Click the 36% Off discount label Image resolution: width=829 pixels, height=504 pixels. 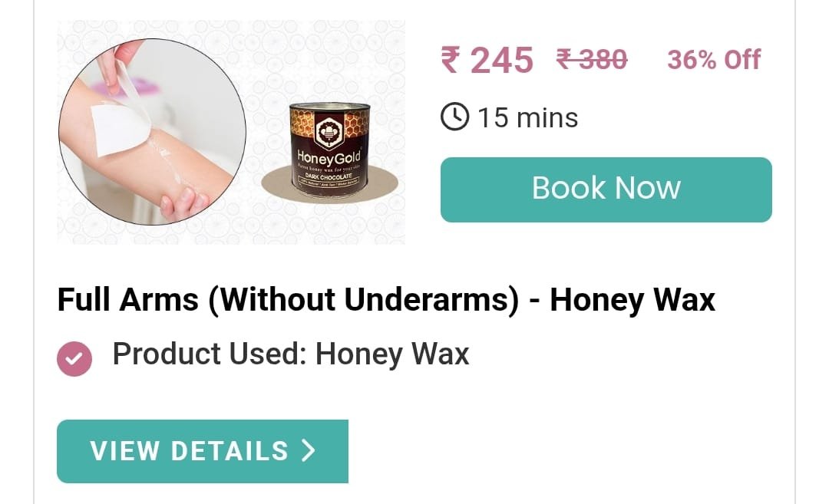click(x=714, y=60)
